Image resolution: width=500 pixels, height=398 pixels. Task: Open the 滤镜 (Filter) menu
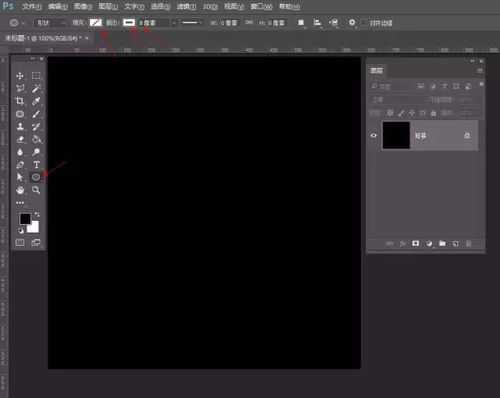point(186,6)
